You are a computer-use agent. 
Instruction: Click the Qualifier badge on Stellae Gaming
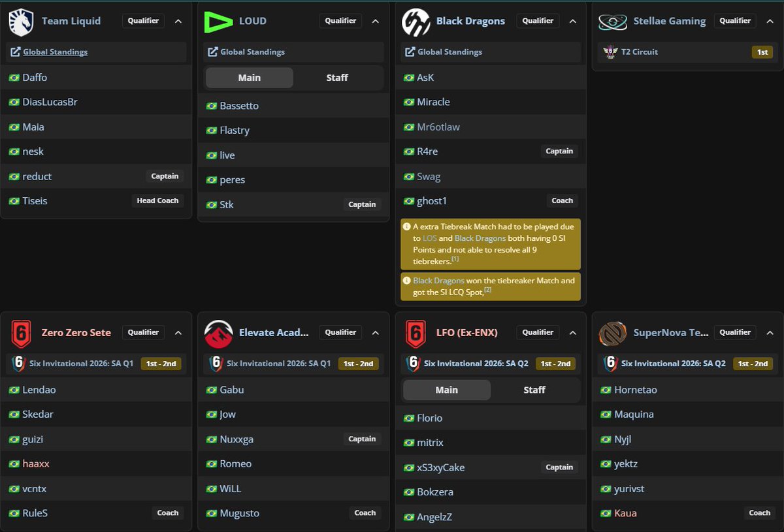pyautogui.click(x=736, y=21)
